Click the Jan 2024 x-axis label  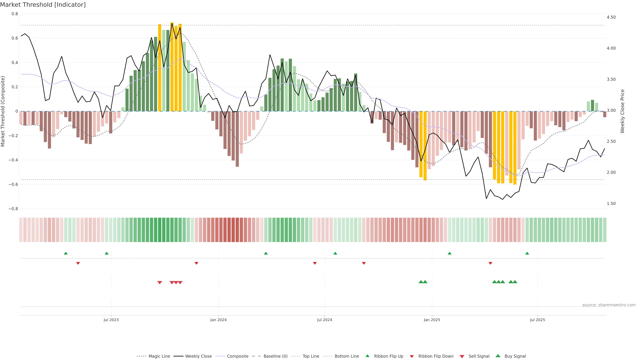pos(219,320)
